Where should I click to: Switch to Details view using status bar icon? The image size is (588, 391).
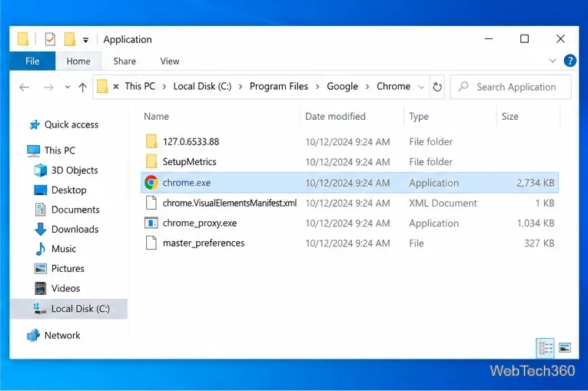(546, 348)
